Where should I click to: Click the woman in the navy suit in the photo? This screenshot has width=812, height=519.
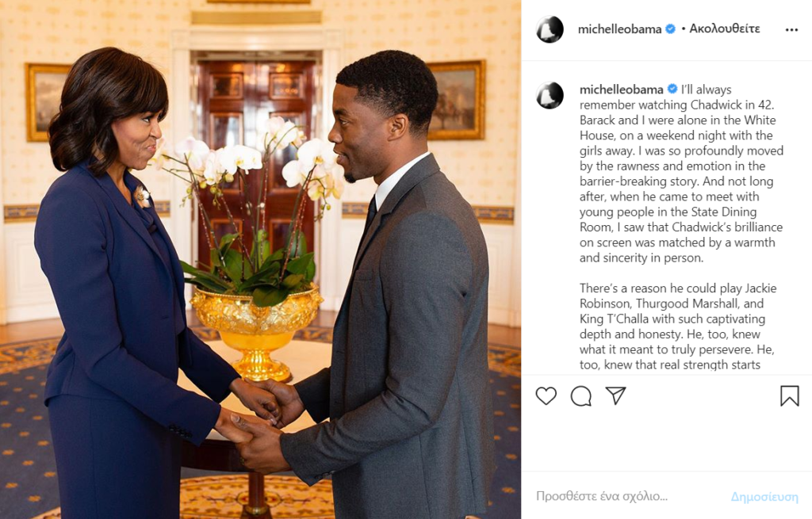tap(119, 290)
